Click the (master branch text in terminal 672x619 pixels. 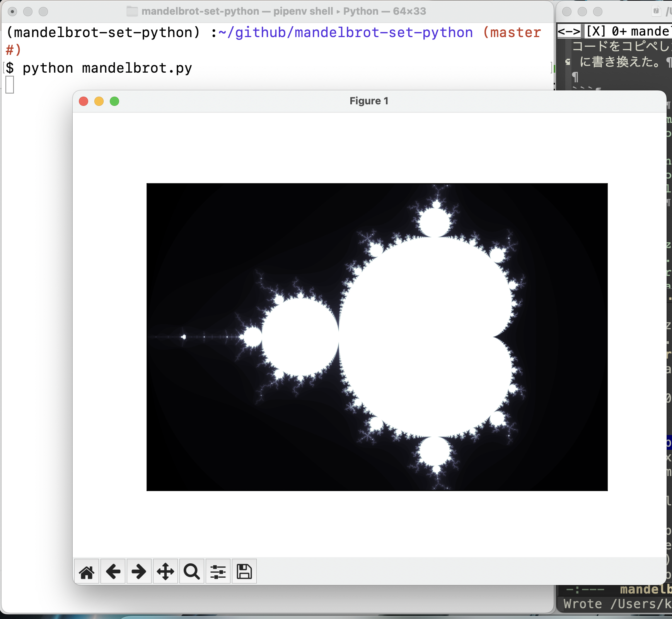click(512, 32)
